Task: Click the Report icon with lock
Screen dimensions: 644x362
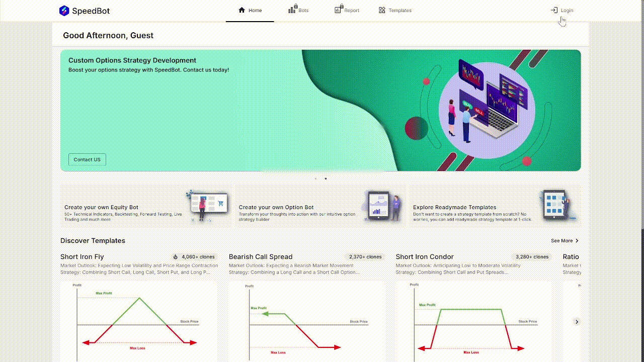Action: 339,9
